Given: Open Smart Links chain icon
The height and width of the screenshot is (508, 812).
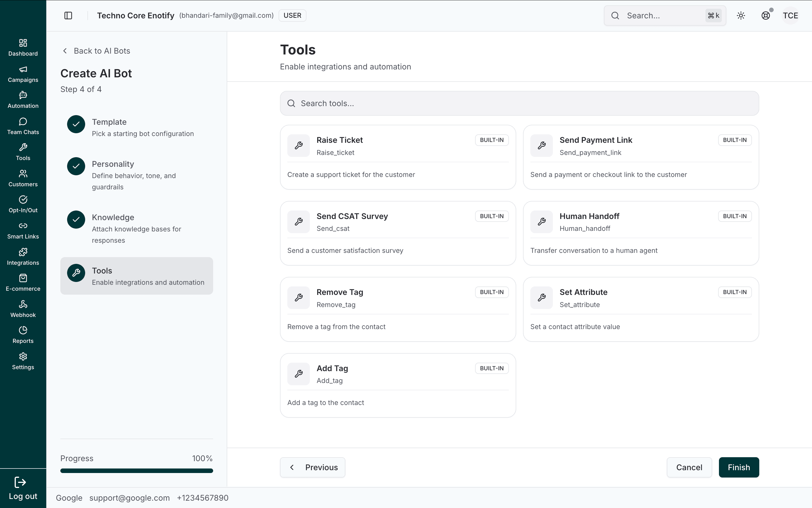Looking at the screenshot, I should 23,226.
